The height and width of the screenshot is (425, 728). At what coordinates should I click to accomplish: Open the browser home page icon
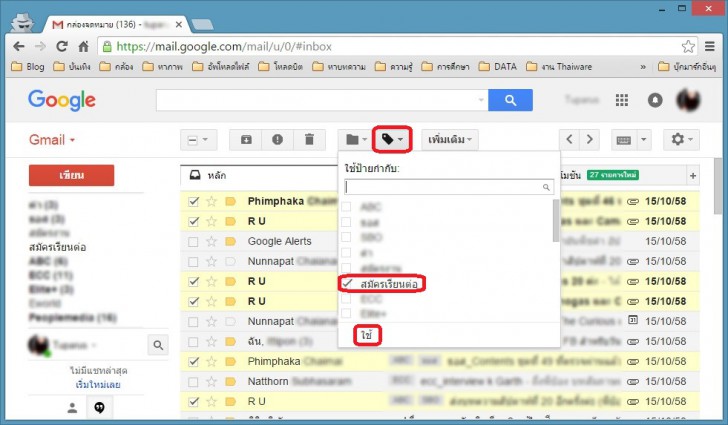[x=83, y=46]
